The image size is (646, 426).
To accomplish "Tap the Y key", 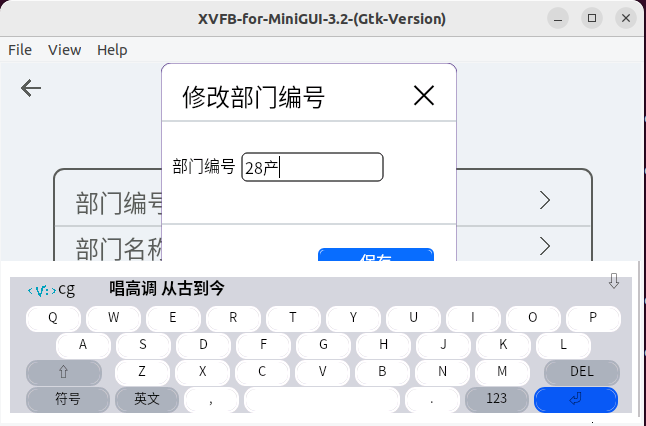I will click(353, 318).
